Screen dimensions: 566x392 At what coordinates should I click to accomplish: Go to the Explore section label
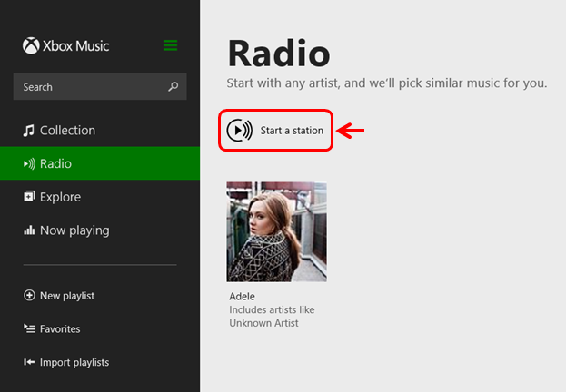pos(60,197)
